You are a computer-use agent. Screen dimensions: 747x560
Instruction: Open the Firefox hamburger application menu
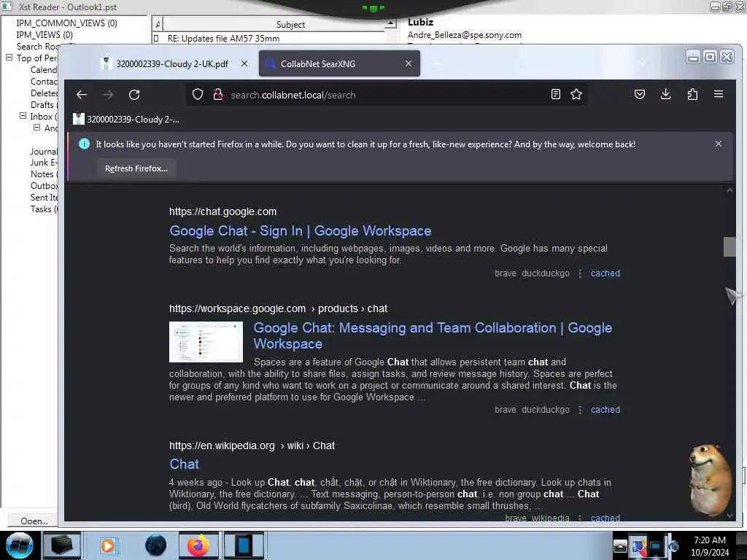tap(719, 94)
